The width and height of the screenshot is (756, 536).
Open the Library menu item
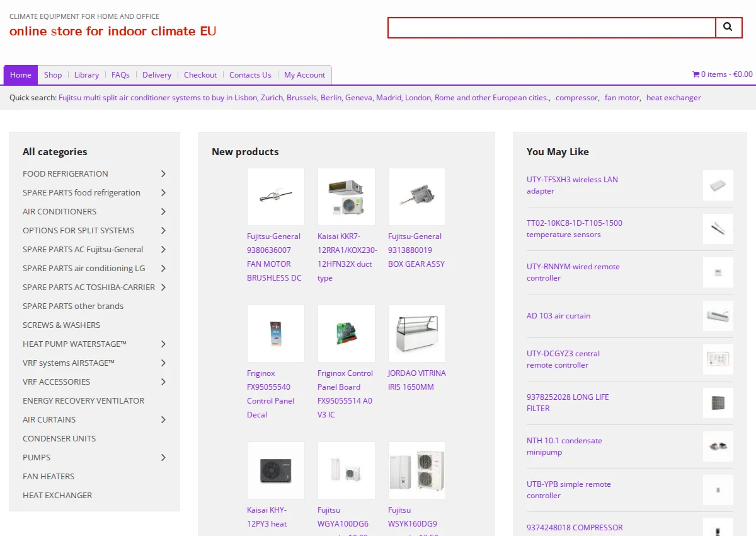point(86,74)
